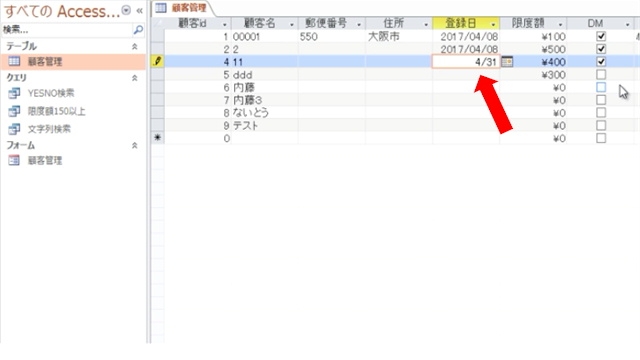Collapse the navigation pane with double chevron
640x360 pixels.
(x=140, y=11)
